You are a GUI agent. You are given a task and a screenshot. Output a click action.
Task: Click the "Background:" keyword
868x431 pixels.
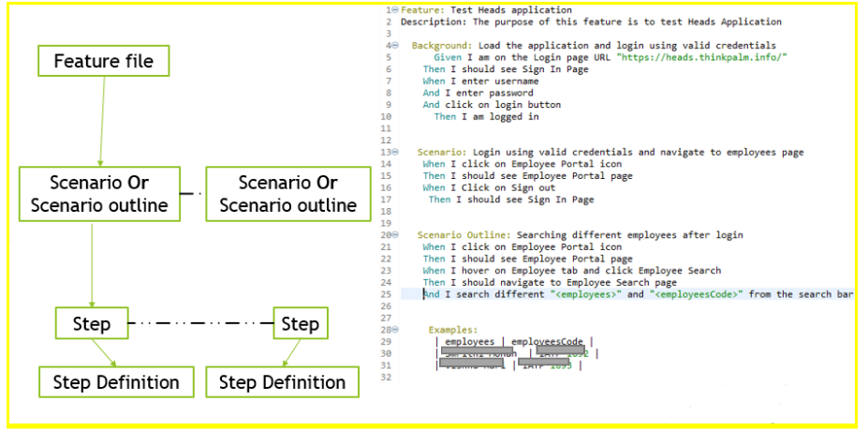[x=442, y=45]
